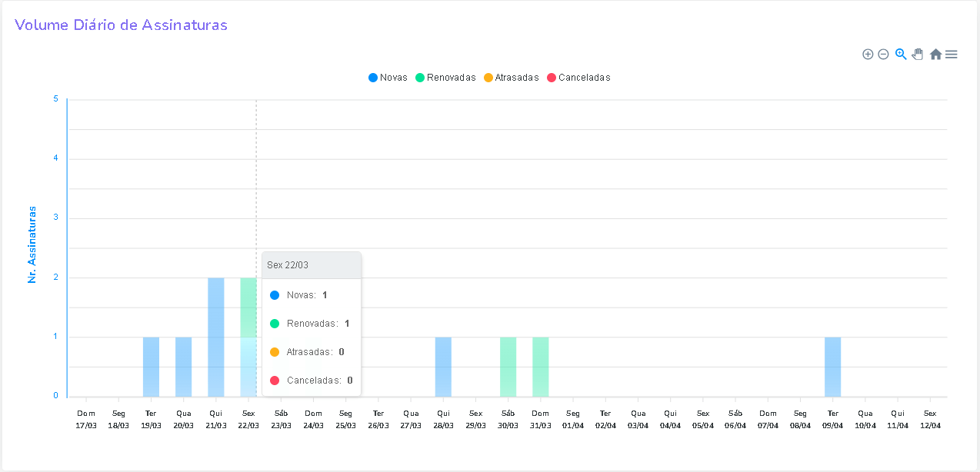Click the Ter 26/03 axis label

(378, 419)
